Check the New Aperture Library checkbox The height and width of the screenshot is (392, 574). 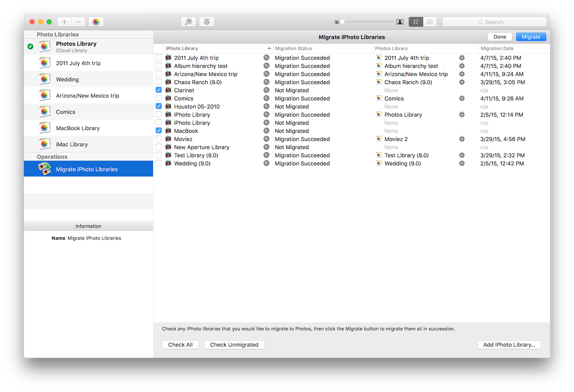pos(159,147)
